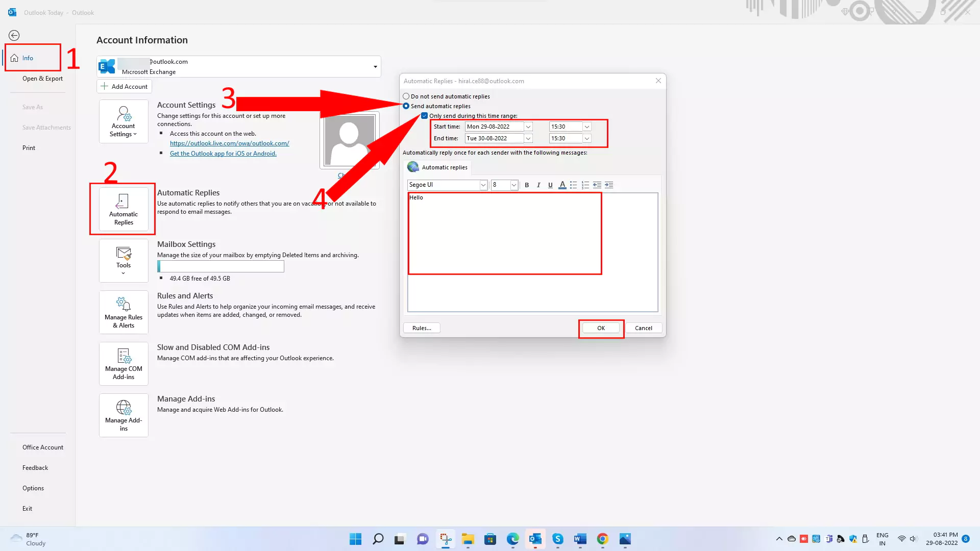Viewport: 980px width, 551px height.
Task: Close the Automatic Replies dialog with X
Action: (x=658, y=81)
